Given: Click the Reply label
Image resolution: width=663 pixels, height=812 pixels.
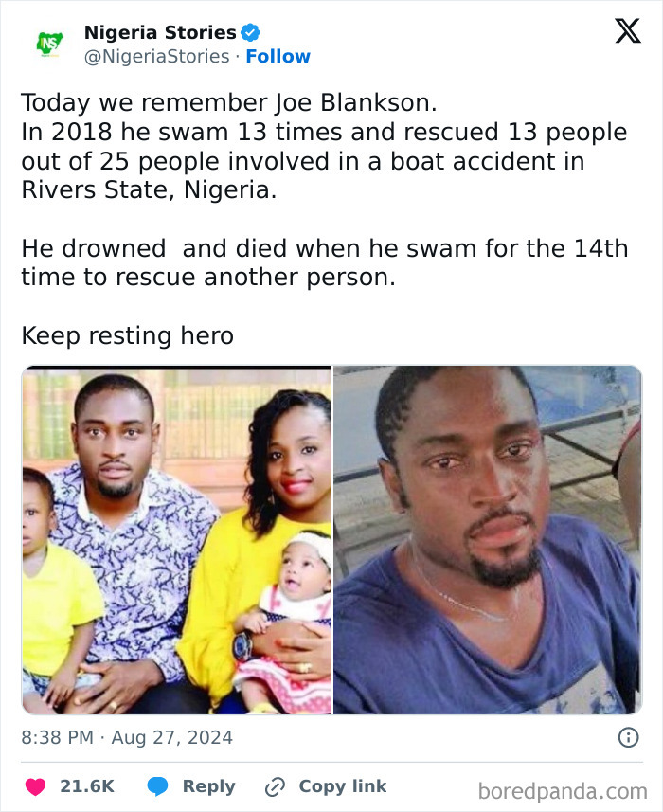Looking at the screenshot, I should click(209, 786).
